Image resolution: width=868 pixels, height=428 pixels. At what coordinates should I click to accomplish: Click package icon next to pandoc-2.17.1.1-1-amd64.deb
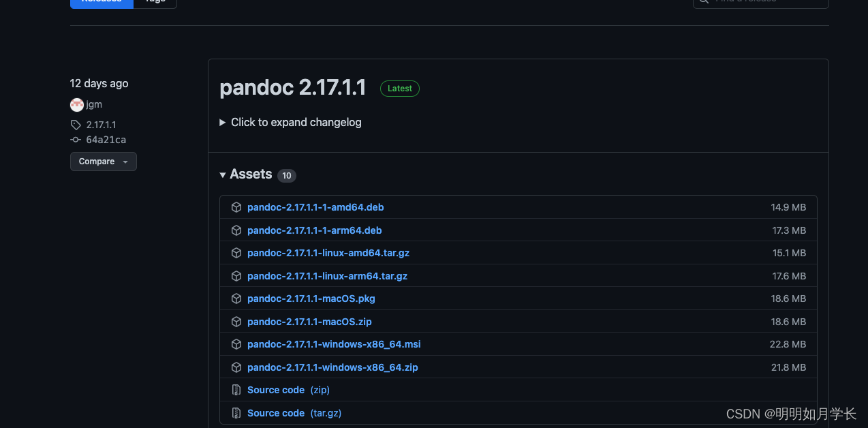(x=236, y=207)
